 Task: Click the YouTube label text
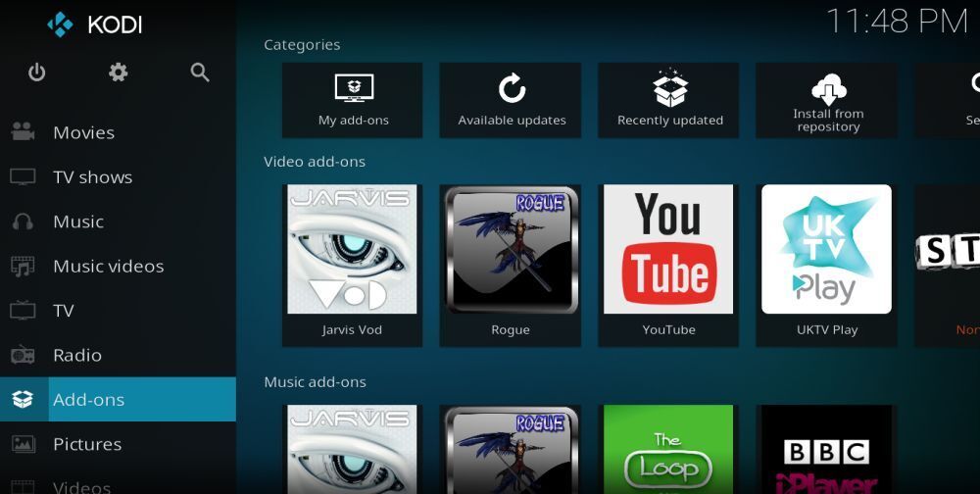668,330
